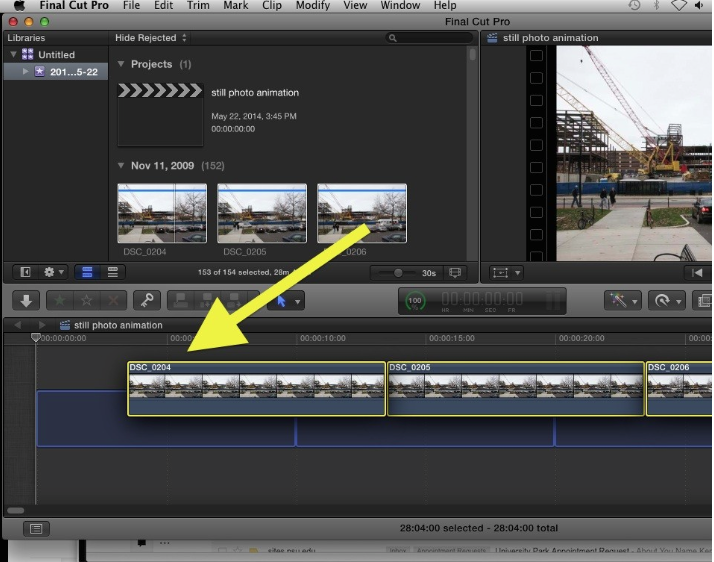Go to previous frame in viewer
Image resolution: width=714 pixels, height=562 pixels.
698,273
